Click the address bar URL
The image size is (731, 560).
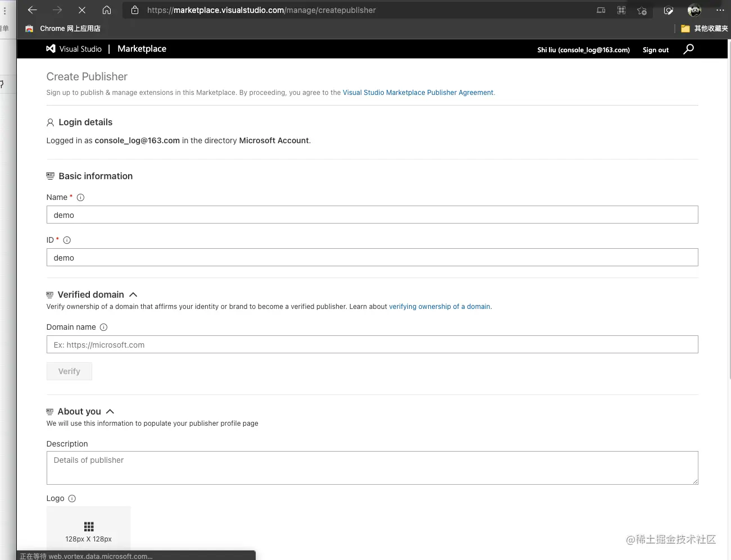click(261, 10)
